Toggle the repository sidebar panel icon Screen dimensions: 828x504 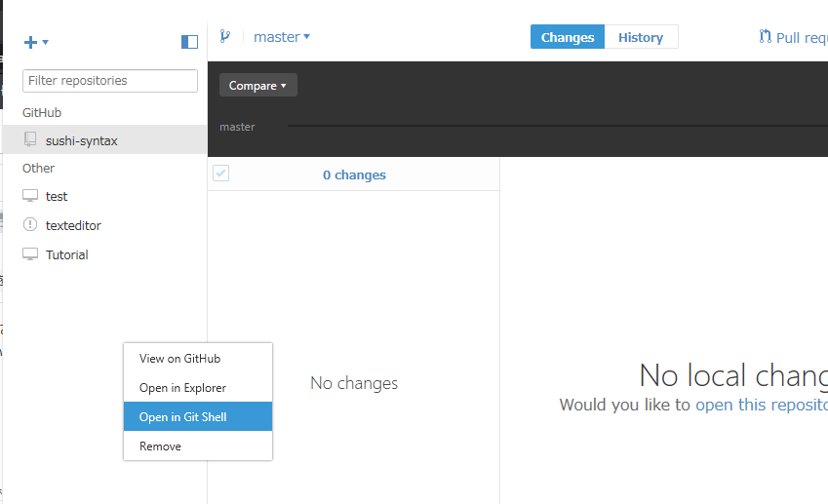(189, 42)
